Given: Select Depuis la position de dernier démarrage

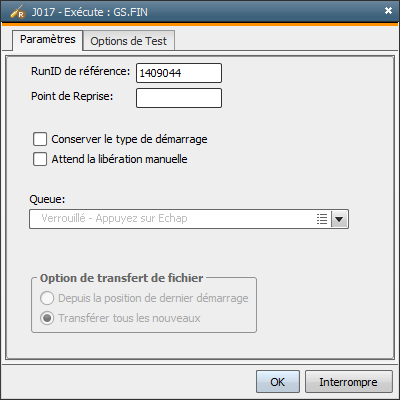Looking at the screenshot, I should pos(47,298).
